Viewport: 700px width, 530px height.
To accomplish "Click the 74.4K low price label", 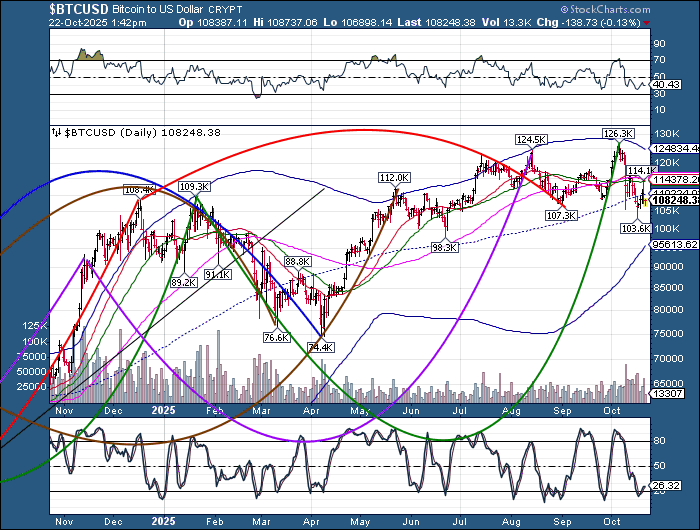I will pyautogui.click(x=322, y=347).
